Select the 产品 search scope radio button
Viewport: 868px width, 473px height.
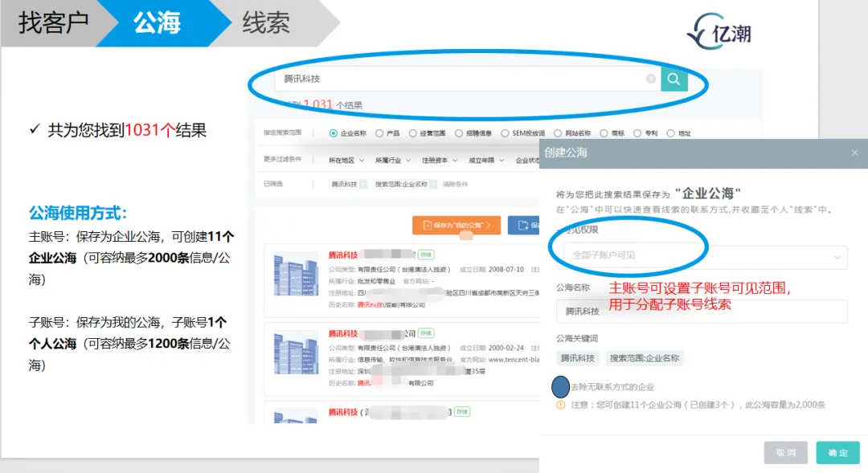pyautogui.click(x=379, y=133)
